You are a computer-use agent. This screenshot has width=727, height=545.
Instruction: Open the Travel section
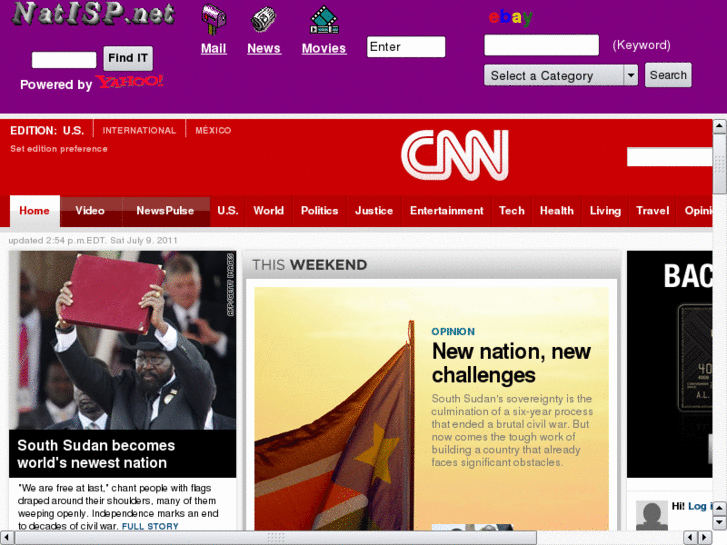tap(653, 211)
